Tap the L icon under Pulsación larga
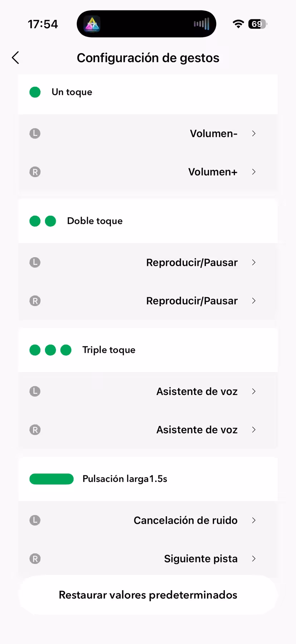Viewport: 296px width, 644px height. click(x=35, y=520)
